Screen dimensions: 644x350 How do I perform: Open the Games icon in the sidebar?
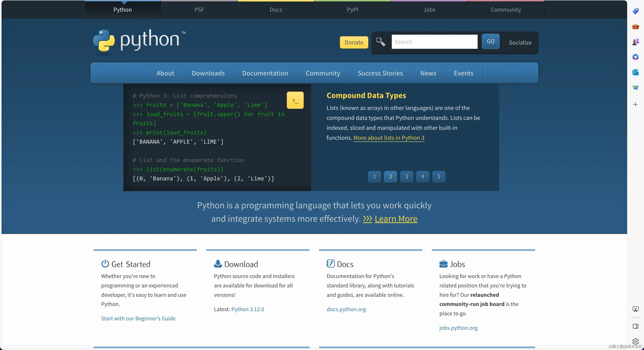click(635, 42)
